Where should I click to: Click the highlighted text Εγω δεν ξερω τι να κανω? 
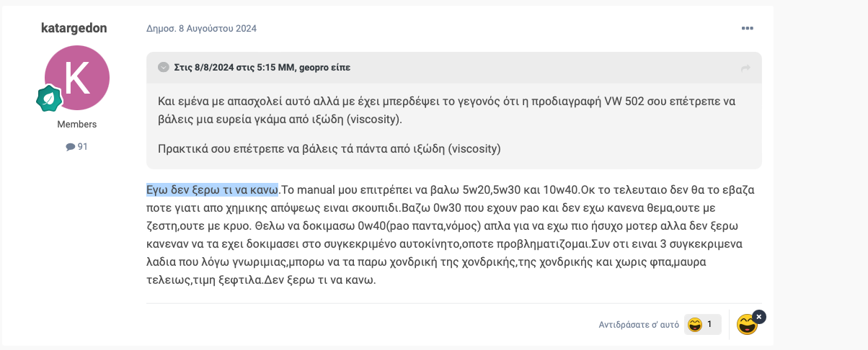point(213,190)
